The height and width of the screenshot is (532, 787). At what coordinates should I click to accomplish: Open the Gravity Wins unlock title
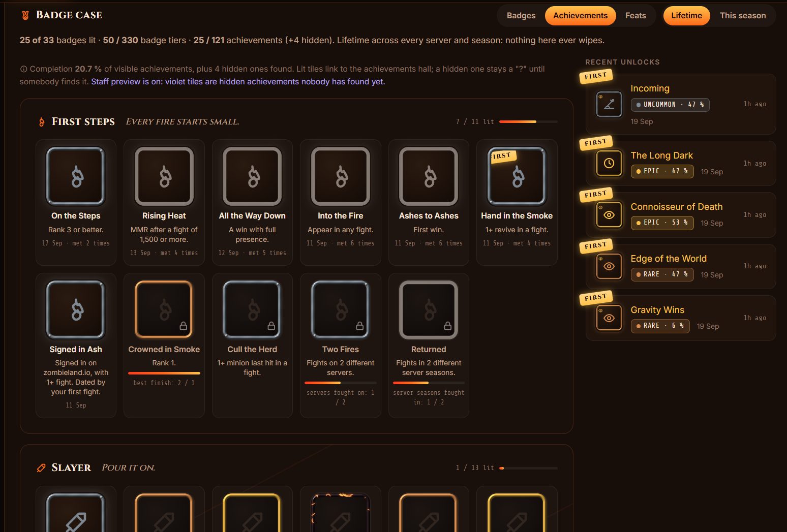[657, 310]
